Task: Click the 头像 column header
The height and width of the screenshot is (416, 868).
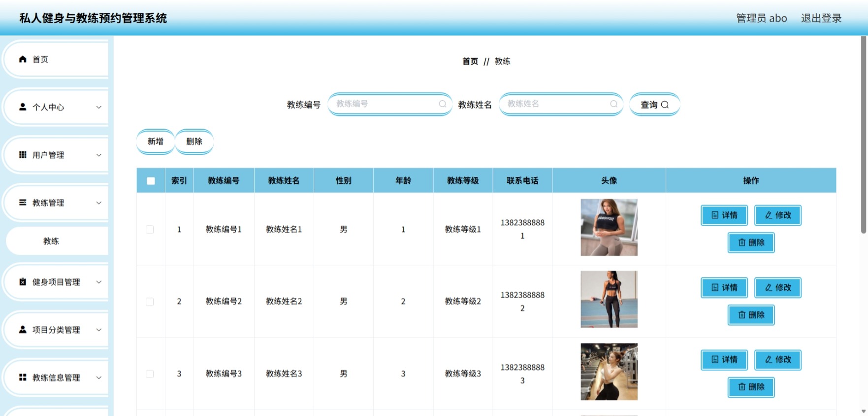Action: 609,180
